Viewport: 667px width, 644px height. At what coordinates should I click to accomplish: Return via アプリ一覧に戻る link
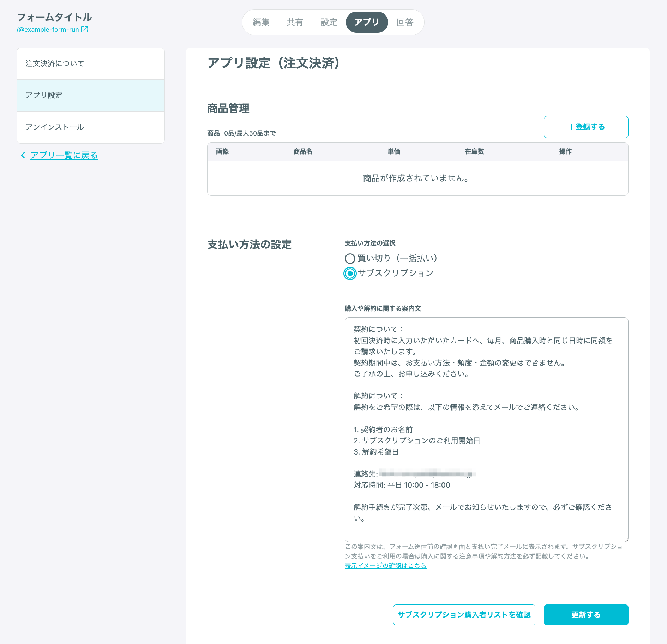click(x=64, y=155)
